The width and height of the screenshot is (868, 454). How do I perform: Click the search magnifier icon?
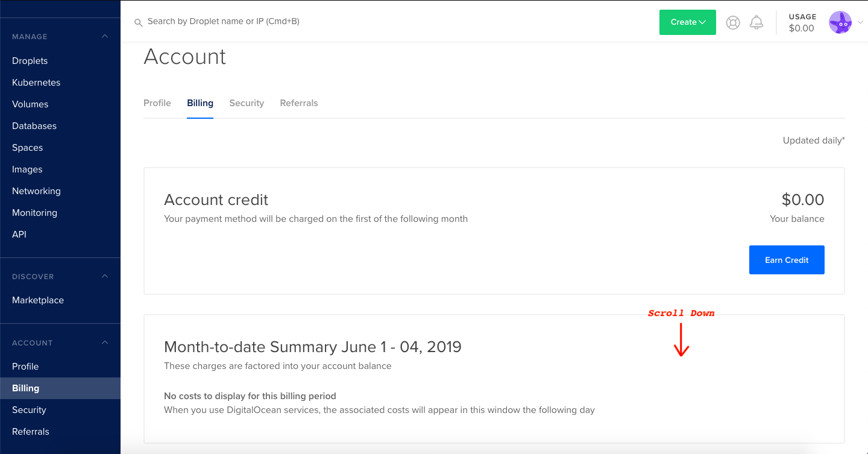tap(139, 22)
